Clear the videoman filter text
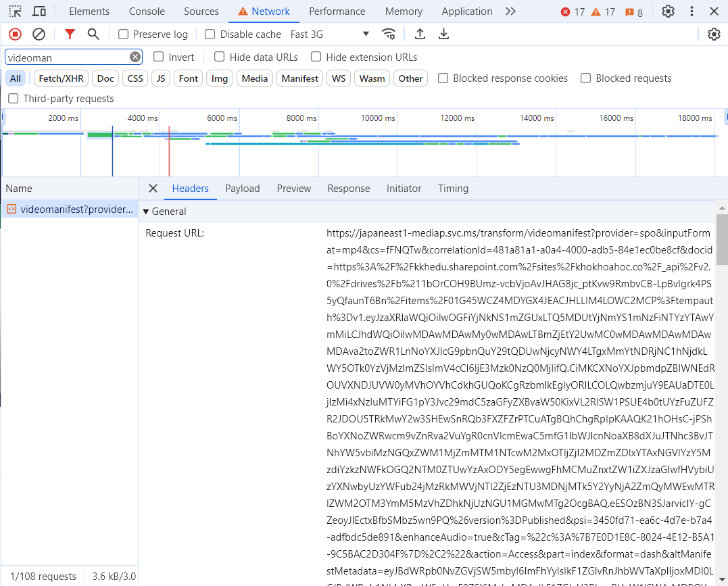The height and width of the screenshot is (586, 728). coord(135,57)
